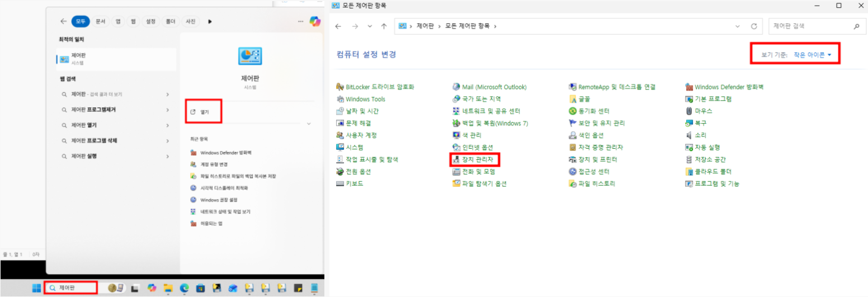Screen dimensions: 868x297
Task: Switch to the 설정 search filter tab
Action: (150, 21)
